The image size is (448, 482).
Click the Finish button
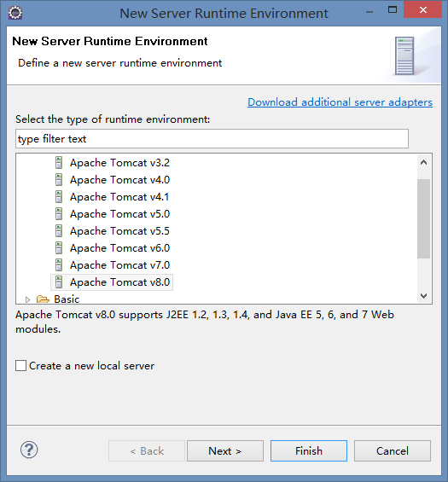[x=309, y=451]
